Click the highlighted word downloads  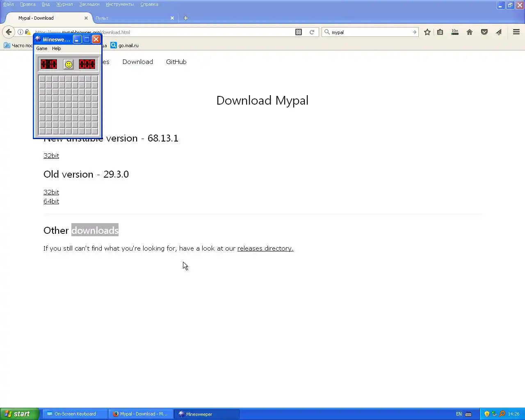point(95,231)
